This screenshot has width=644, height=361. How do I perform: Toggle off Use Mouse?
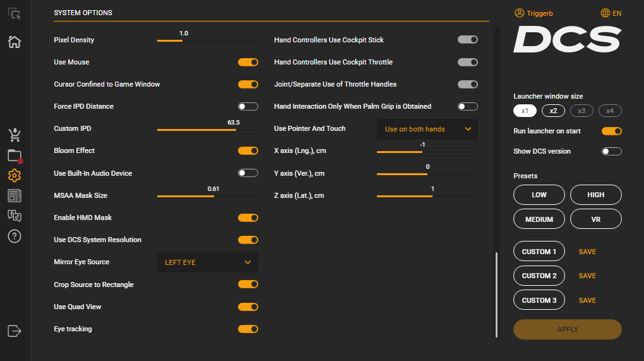click(x=248, y=62)
